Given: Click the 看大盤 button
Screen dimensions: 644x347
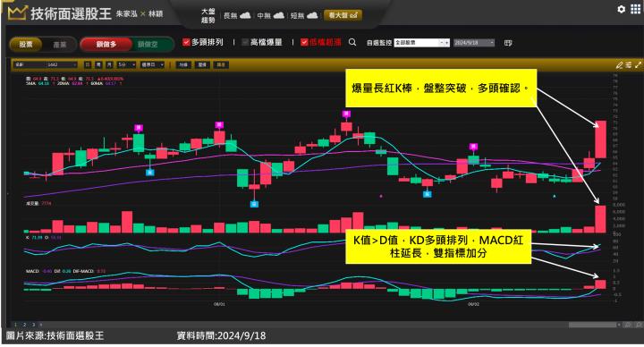Looking at the screenshot, I should tap(343, 15).
